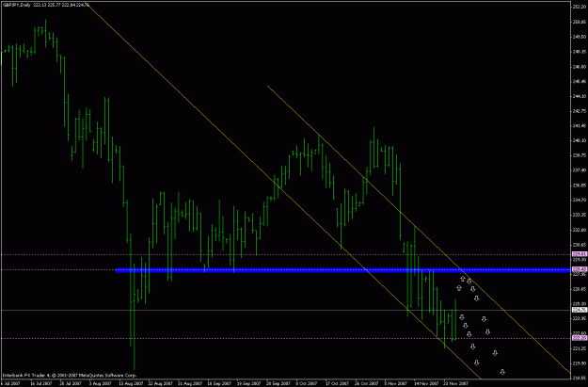The height and width of the screenshot is (387, 588).
Task: Click the 14 Nov 2007 date label
Action: tap(426, 383)
